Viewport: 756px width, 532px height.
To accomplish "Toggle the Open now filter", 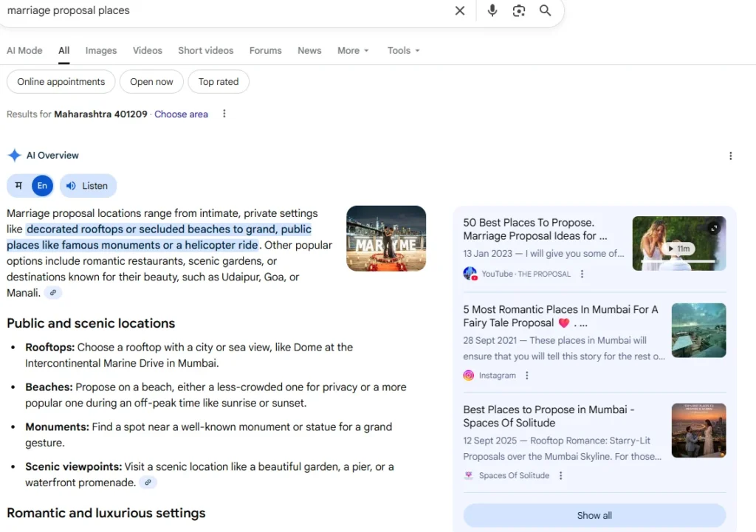I will [x=151, y=82].
